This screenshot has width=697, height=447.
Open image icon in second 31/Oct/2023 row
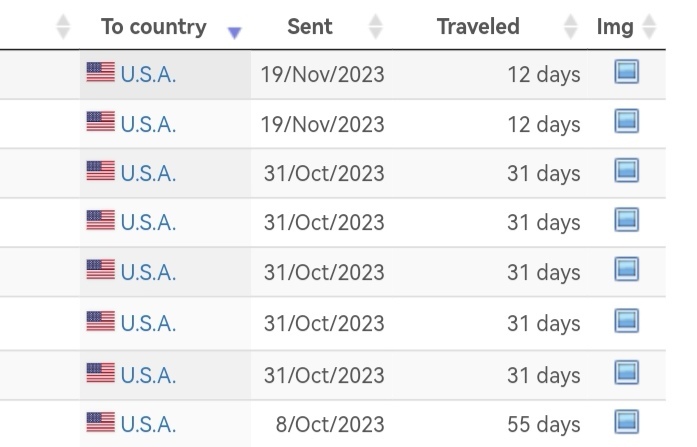(x=626, y=220)
